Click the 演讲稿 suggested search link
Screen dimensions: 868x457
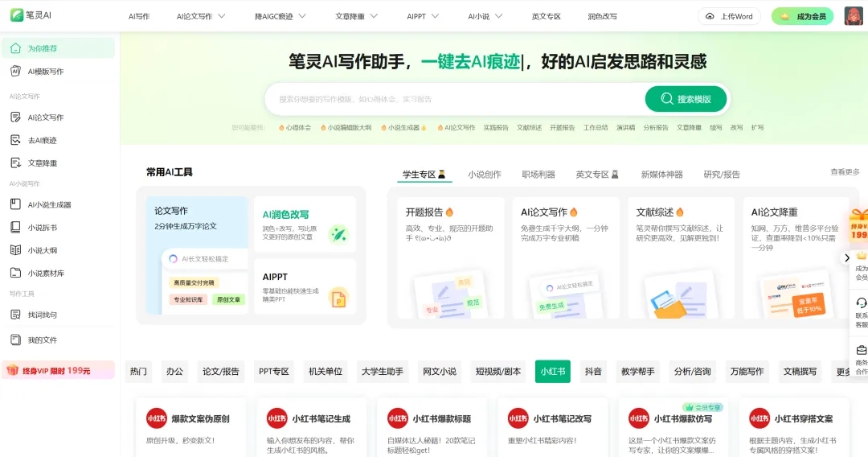[x=625, y=127]
